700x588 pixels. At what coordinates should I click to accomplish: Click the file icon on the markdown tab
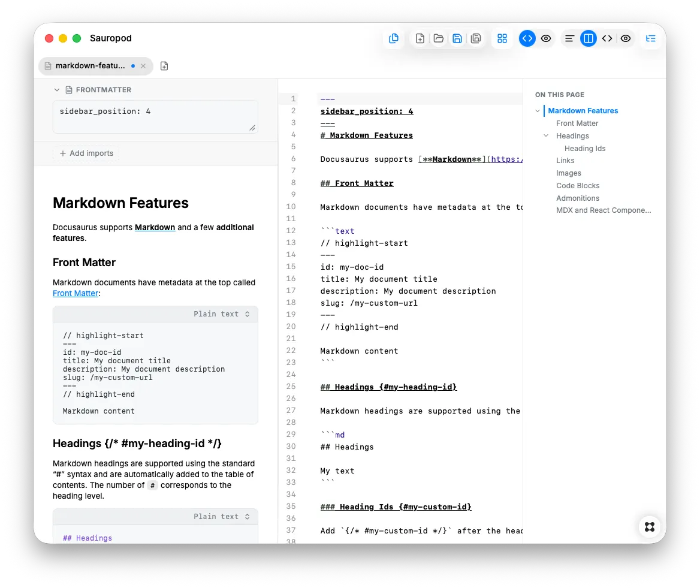click(x=48, y=66)
